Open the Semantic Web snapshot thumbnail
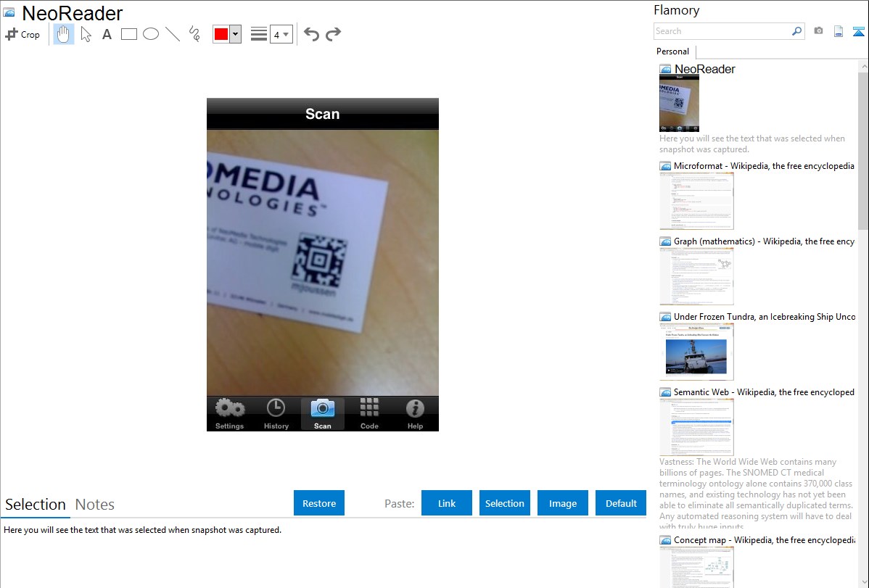This screenshot has width=869, height=588. pos(696,427)
